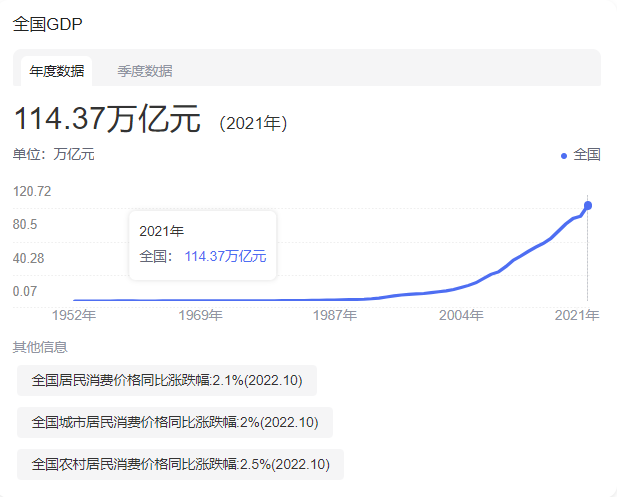Click the 1987年 x-axis label
The height and width of the screenshot is (497, 617).
tap(335, 315)
